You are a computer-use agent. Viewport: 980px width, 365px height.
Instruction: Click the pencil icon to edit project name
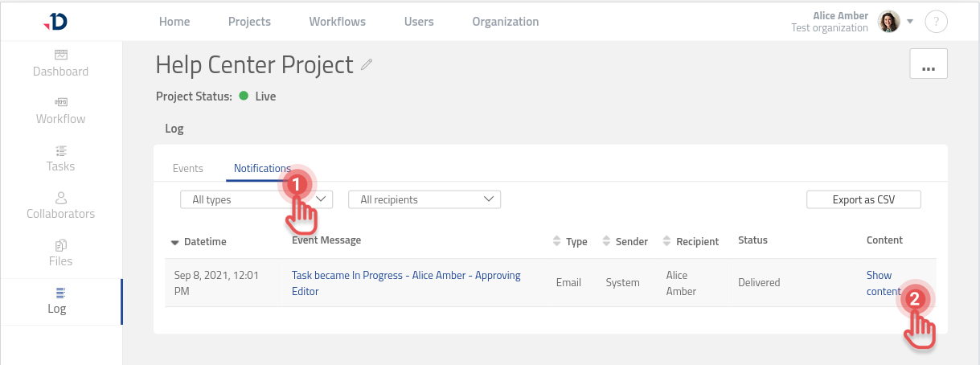coord(367,65)
